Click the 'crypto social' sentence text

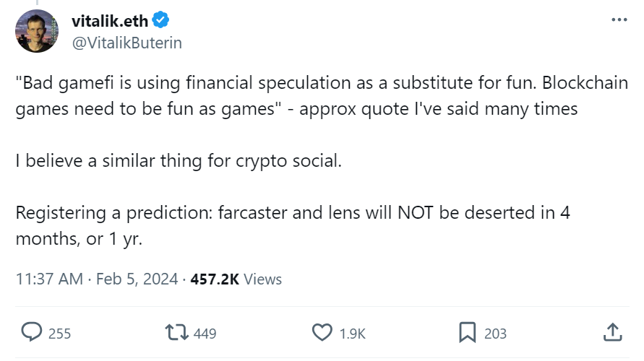pyautogui.click(x=178, y=160)
